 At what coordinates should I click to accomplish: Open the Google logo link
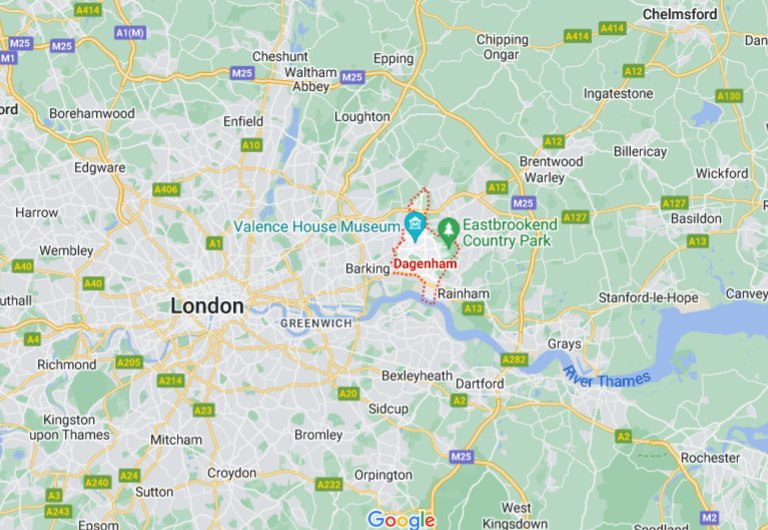coord(401,520)
